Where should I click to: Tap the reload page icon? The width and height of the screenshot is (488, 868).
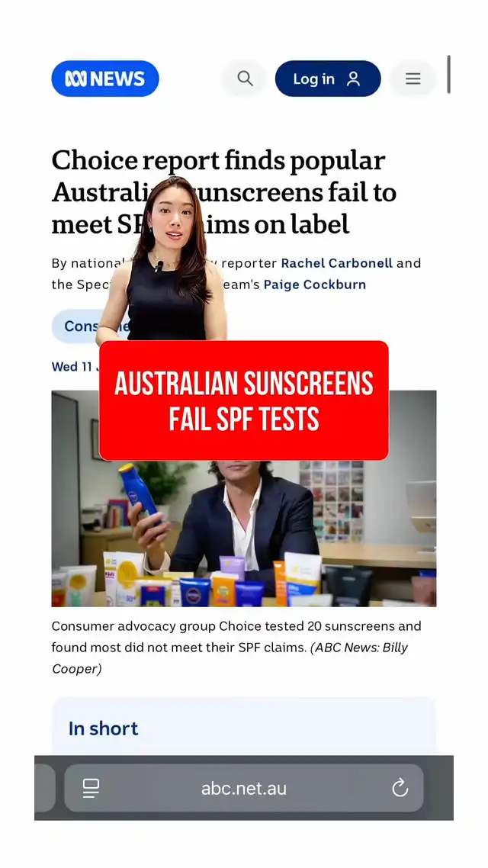click(x=400, y=788)
